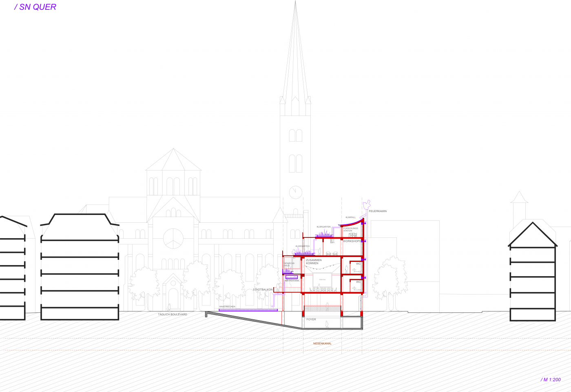Click the WORKSHOPS room label
The image size is (571, 392).
[x=352, y=241]
